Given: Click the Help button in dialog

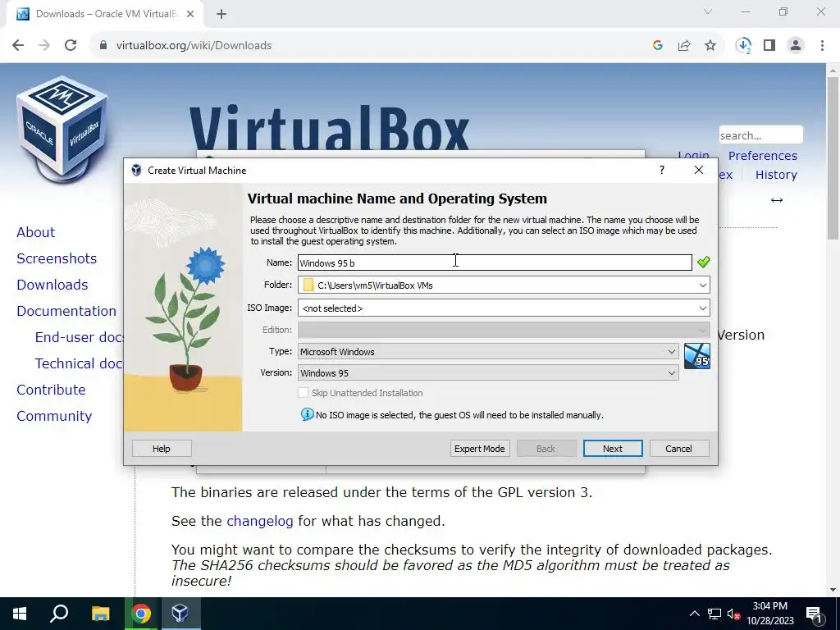Looking at the screenshot, I should point(162,449).
